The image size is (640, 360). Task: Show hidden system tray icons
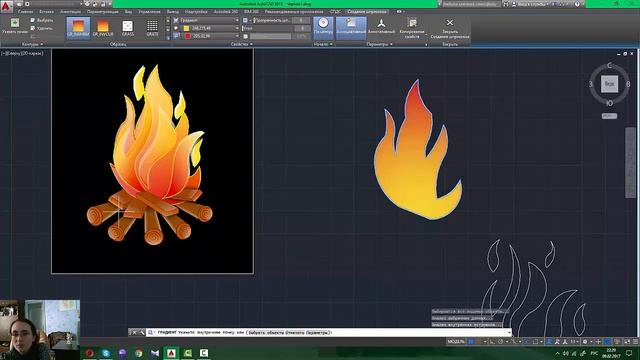coord(557,353)
